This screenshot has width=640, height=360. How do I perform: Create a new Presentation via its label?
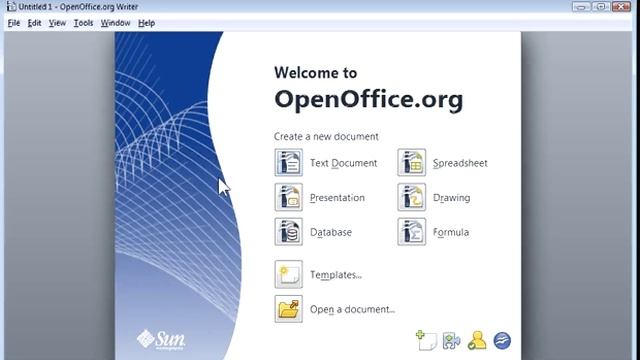[x=337, y=198]
